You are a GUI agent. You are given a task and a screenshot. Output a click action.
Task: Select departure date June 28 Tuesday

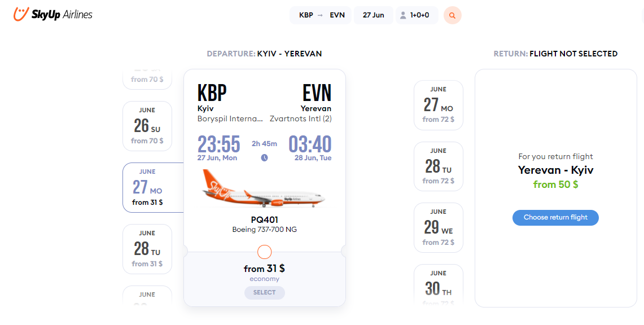(147, 249)
